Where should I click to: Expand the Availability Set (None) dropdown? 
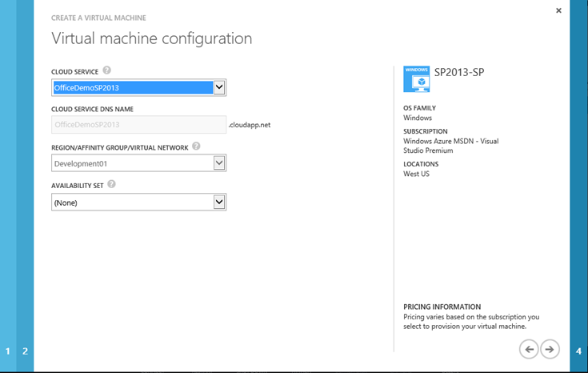[219, 202]
